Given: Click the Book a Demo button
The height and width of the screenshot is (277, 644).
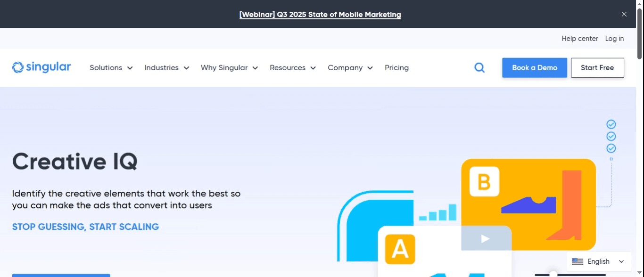Looking at the screenshot, I should pyautogui.click(x=535, y=68).
